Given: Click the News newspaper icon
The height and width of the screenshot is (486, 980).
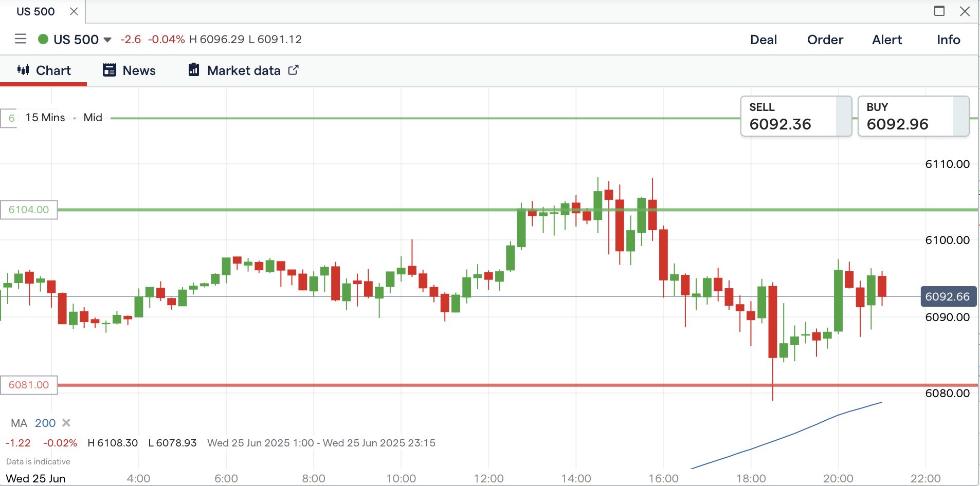Looking at the screenshot, I should (109, 70).
